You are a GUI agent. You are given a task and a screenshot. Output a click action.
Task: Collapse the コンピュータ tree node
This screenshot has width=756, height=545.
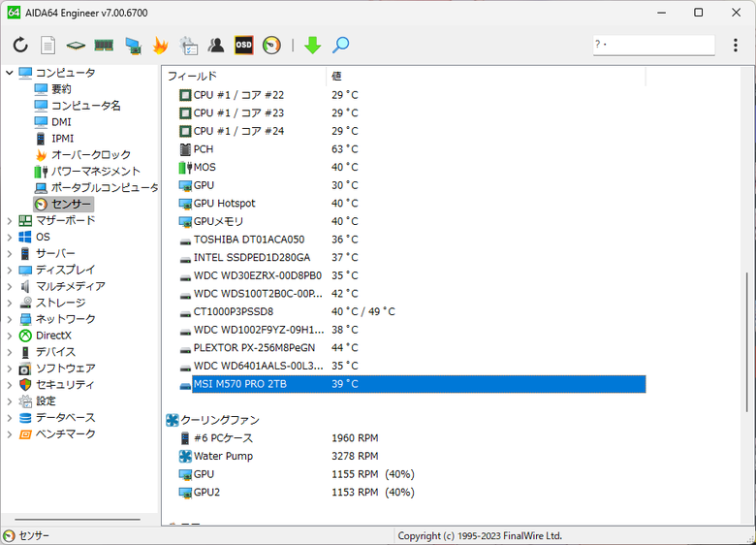pos(9,73)
